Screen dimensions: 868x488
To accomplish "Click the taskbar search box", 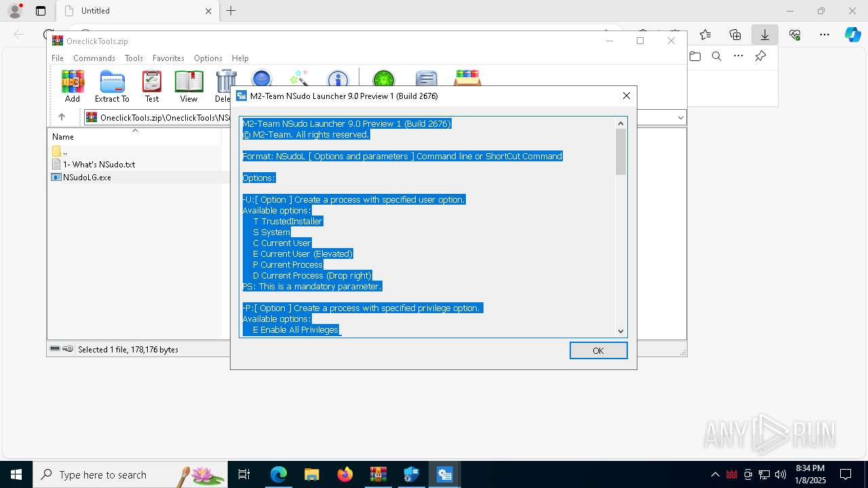I will pyautogui.click(x=130, y=474).
